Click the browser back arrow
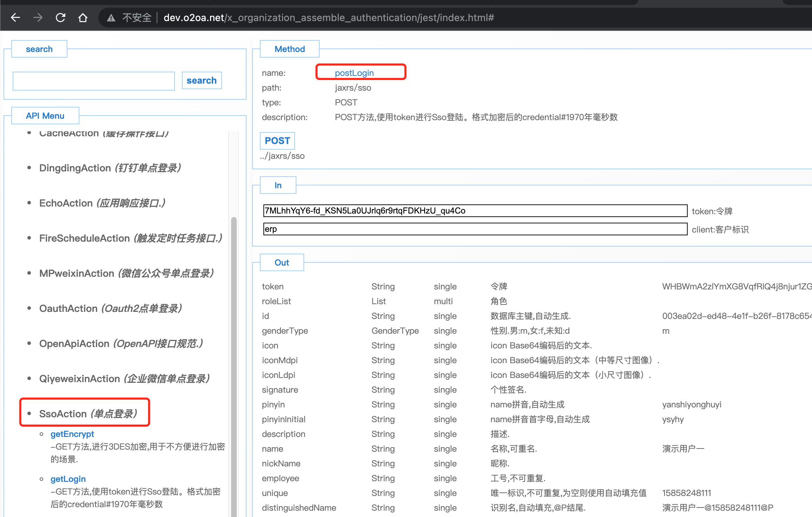The width and height of the screenshot is (812, 517). [x=15, y=18]
